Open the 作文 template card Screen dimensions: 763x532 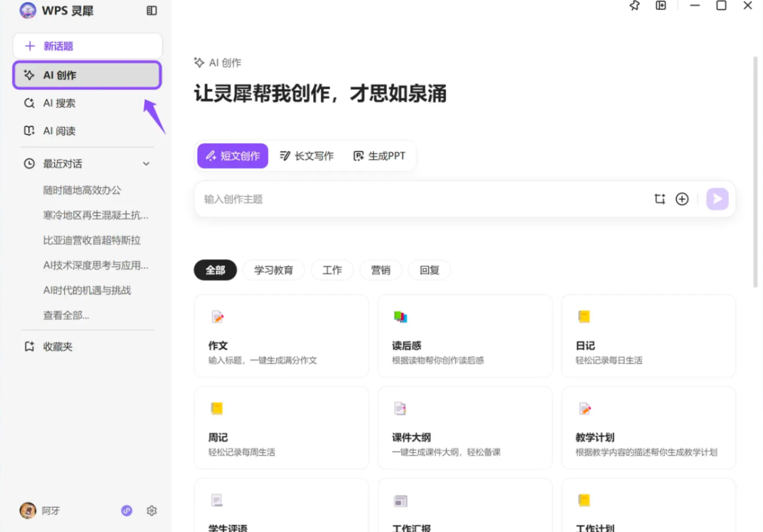coord(282,337)
